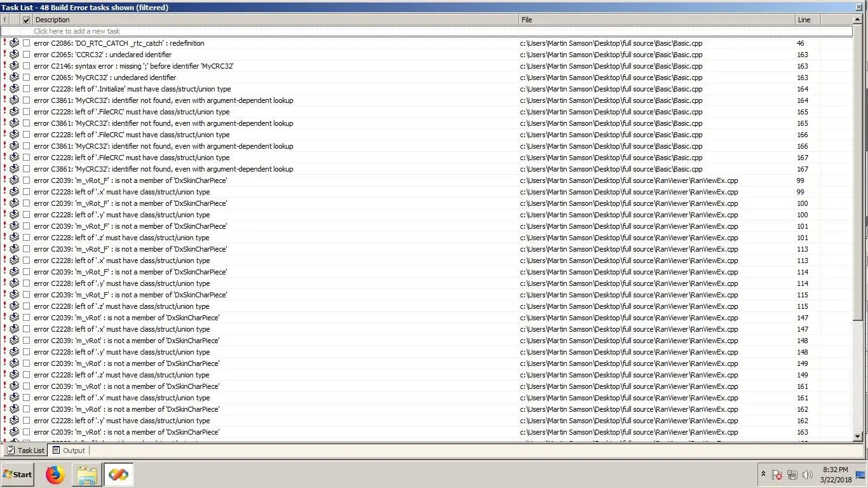Open the Windows Start menu
Viewport: 868px width, 488px height.
[x=18, y=475]
